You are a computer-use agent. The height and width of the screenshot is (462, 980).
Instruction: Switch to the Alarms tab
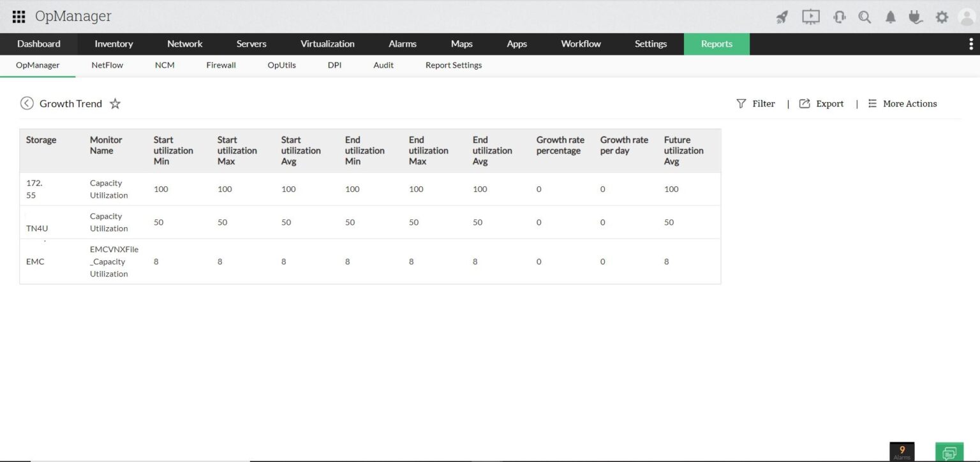point(402,44)
